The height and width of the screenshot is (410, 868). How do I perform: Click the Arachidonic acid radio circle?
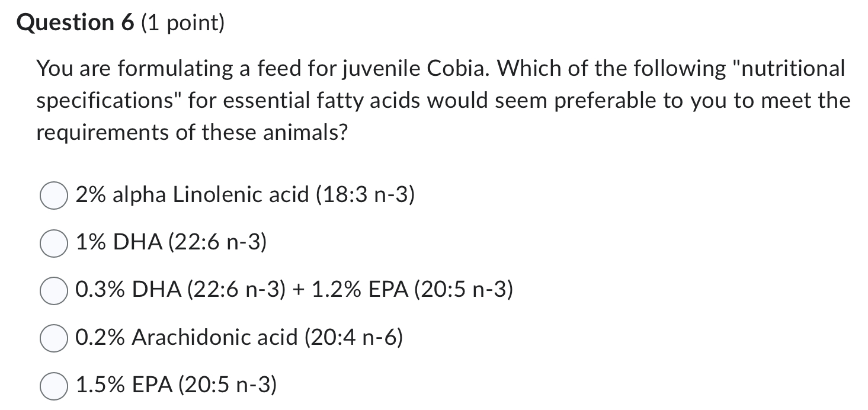click(53, 337)
